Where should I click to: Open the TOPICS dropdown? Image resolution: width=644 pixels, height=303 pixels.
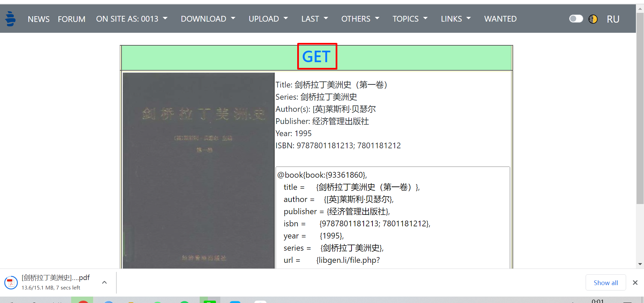410,19
